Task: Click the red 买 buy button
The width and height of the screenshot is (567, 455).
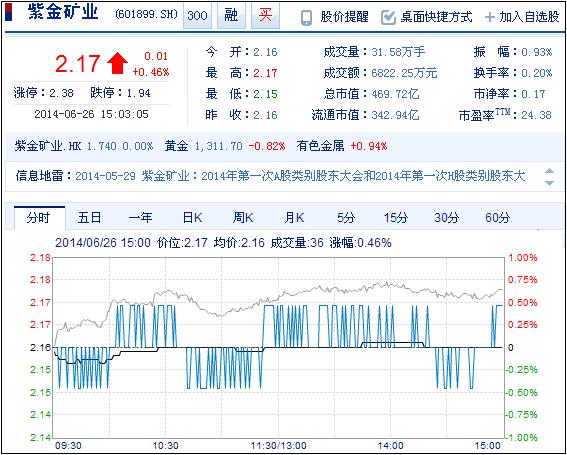Action: [265, 16]
